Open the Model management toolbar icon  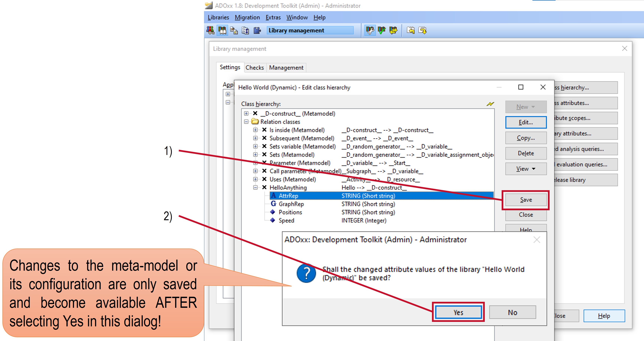(x=234, y=30)
